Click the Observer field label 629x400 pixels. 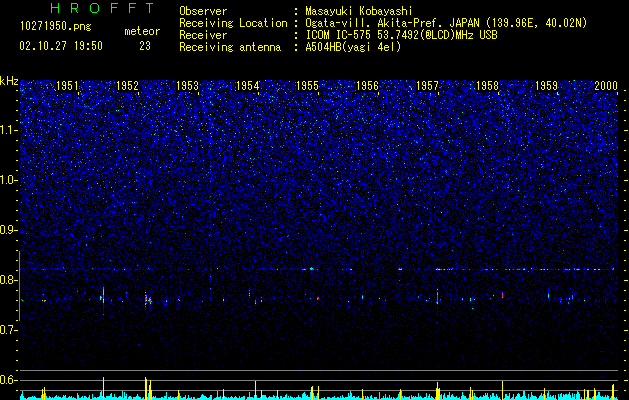tap(203, 11)
